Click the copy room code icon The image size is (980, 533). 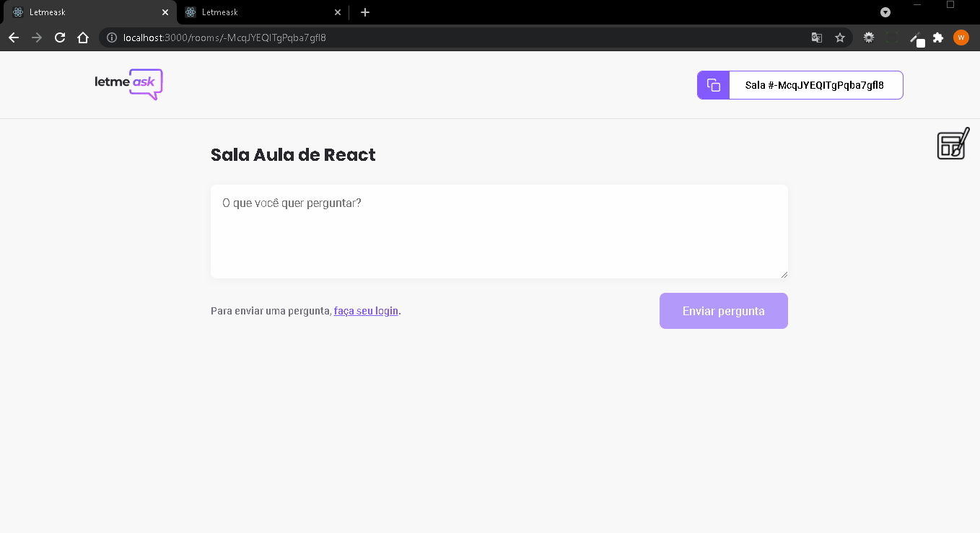[x=714, y=85]
